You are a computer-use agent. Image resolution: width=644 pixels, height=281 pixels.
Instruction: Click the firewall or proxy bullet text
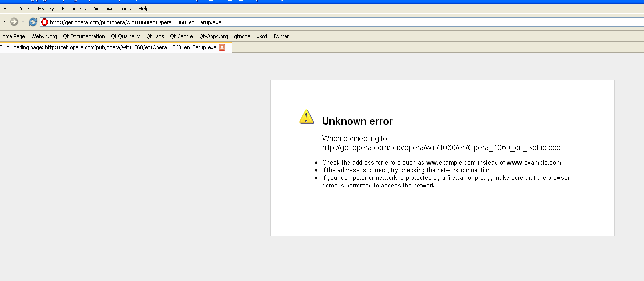click(446, 181)
